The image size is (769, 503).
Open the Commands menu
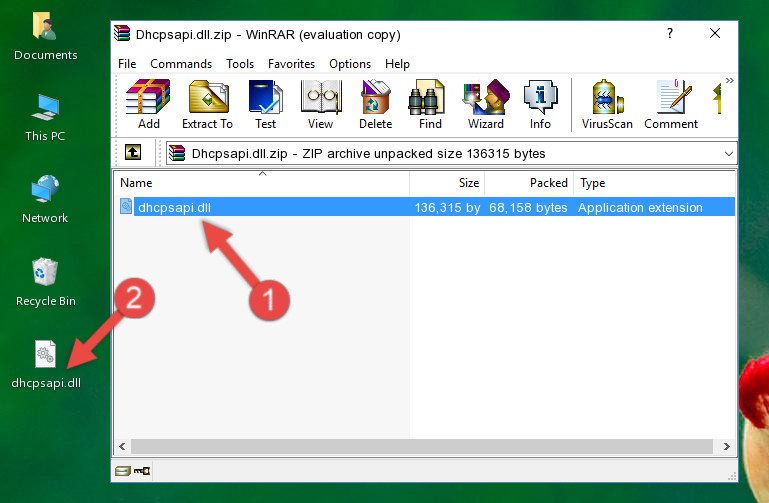click(181, 64)
